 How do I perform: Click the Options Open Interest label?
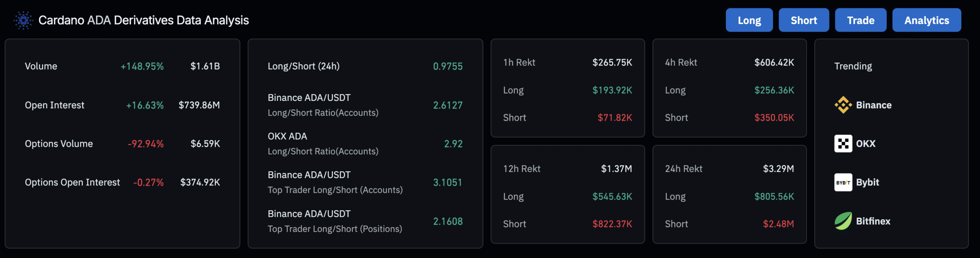(x=72, y=182)
